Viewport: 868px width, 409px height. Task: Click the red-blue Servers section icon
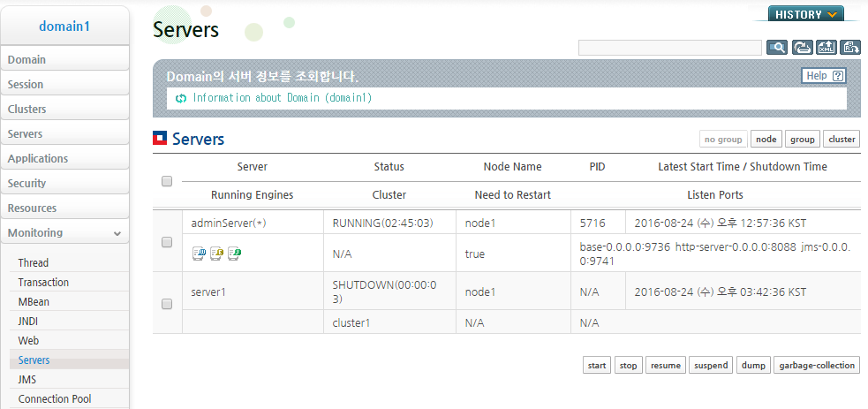160,139
